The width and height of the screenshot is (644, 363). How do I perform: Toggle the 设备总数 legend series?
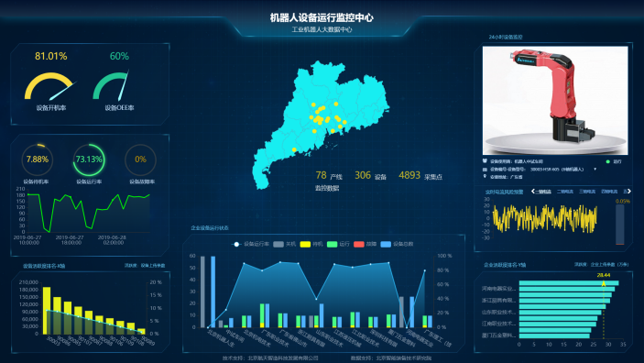click(398, 244)
